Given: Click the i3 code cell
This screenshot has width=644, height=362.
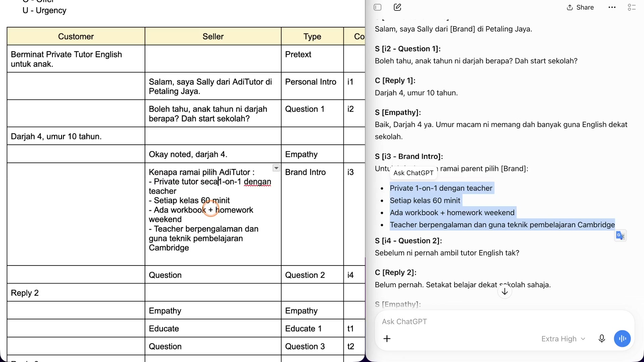Looking at the screenshot, I should tap(354, 214).
